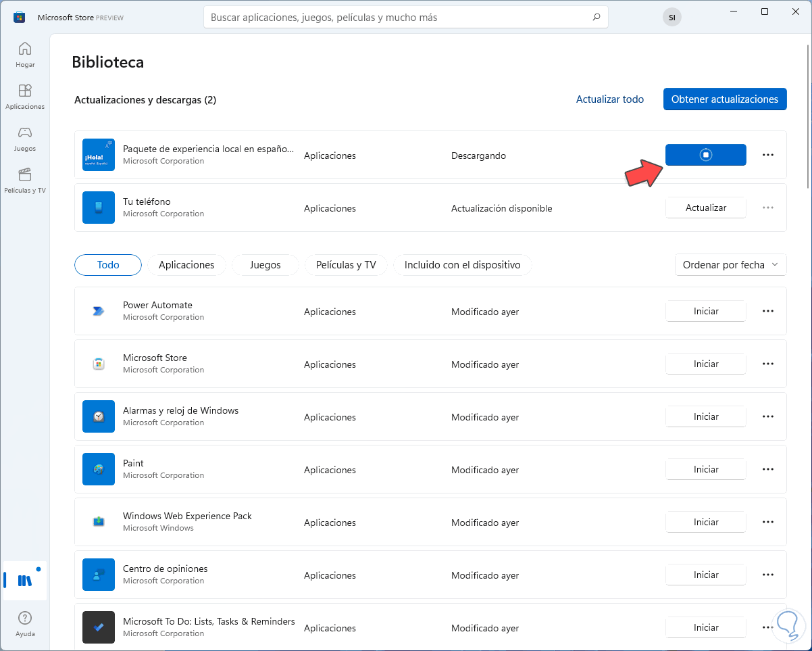812x651 pixels.
Task: Click the Actualizar todo link
Action: [x=609, y=99]
